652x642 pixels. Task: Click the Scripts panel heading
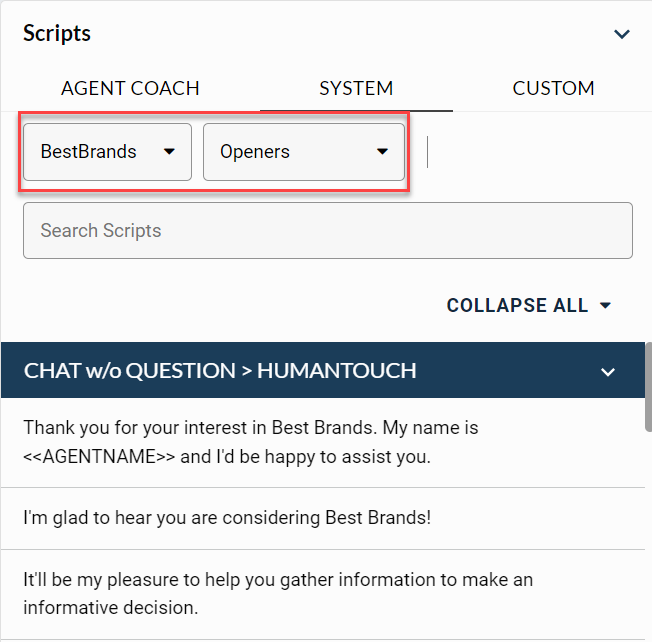point(57,33)
